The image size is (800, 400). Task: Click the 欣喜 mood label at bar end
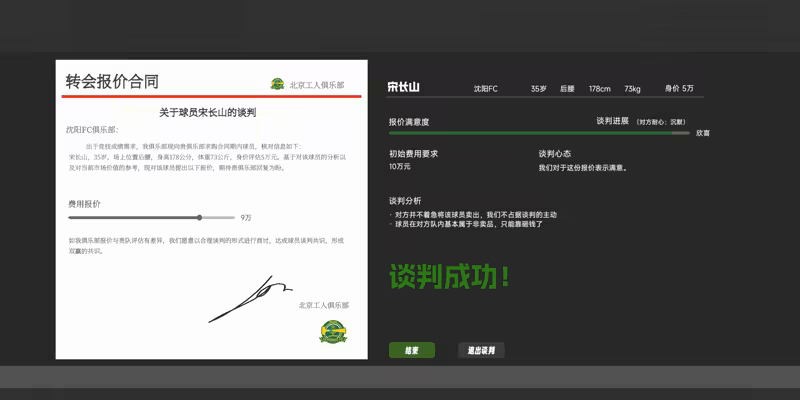(x=703, y=133)
